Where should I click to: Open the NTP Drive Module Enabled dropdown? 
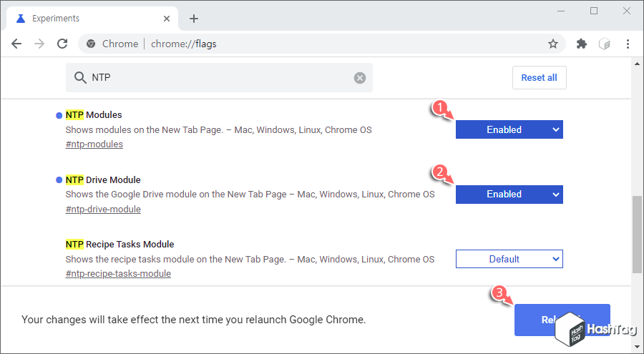coord(509,195)
